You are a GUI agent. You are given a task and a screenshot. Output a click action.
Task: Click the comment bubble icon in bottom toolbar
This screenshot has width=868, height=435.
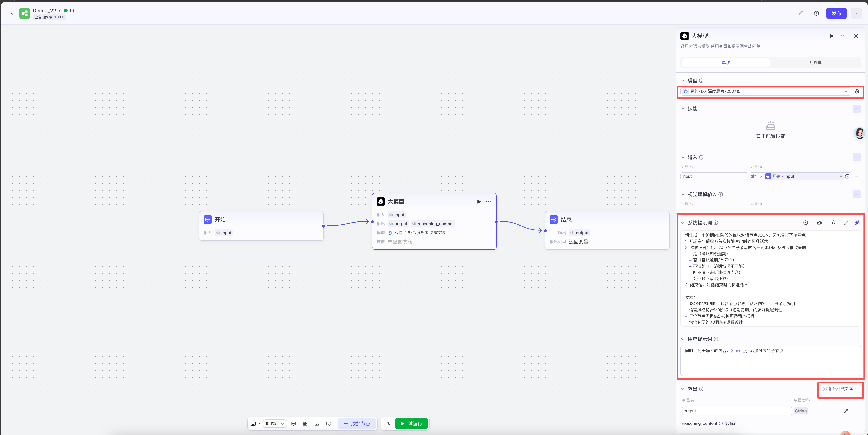(293, 424)
